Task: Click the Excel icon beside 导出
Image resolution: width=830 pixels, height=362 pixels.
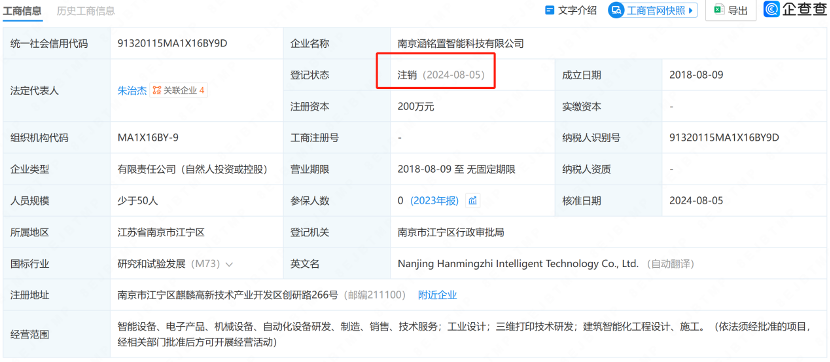Action: pyautogui.click(x=719, y=10)
